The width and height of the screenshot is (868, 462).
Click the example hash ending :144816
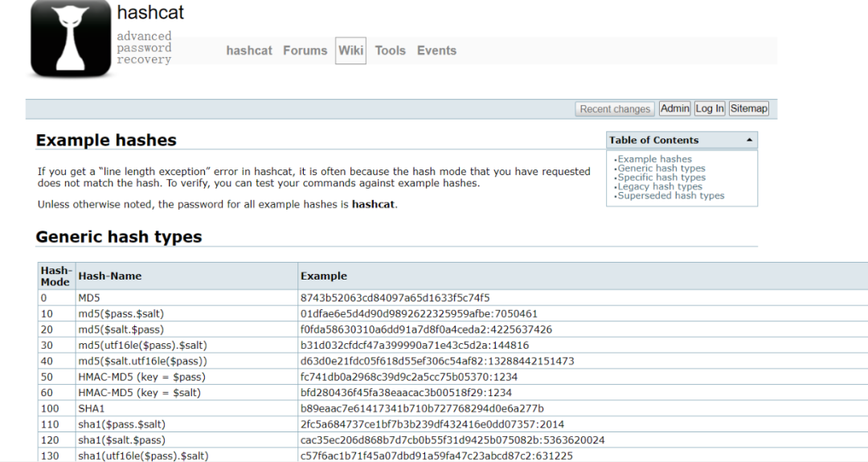point(415,345)
